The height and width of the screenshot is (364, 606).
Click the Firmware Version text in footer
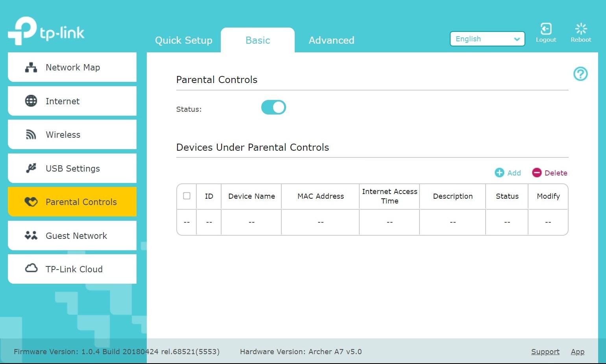tap(116, 351)
